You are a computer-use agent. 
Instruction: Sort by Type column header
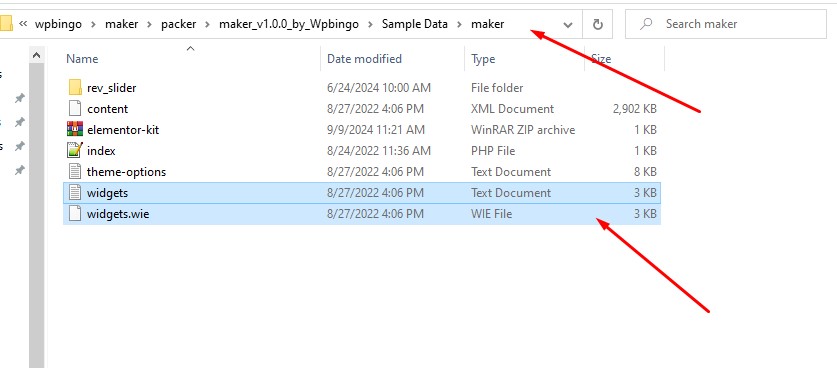coord(483,59)
